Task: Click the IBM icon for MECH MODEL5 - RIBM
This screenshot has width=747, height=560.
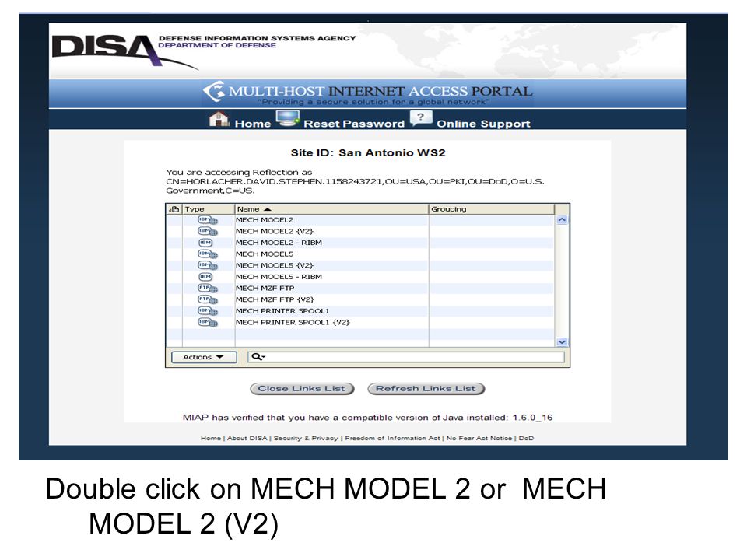Action: [205, 277]
